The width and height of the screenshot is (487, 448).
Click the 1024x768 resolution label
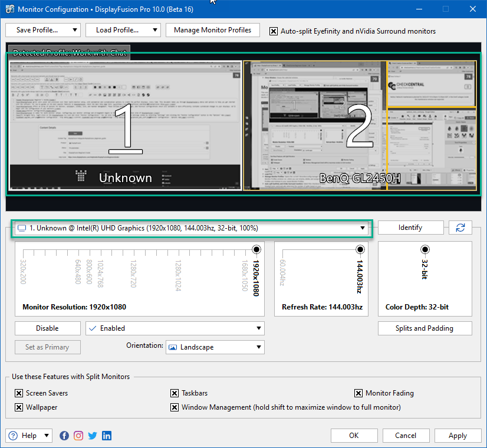click(100, 274)
